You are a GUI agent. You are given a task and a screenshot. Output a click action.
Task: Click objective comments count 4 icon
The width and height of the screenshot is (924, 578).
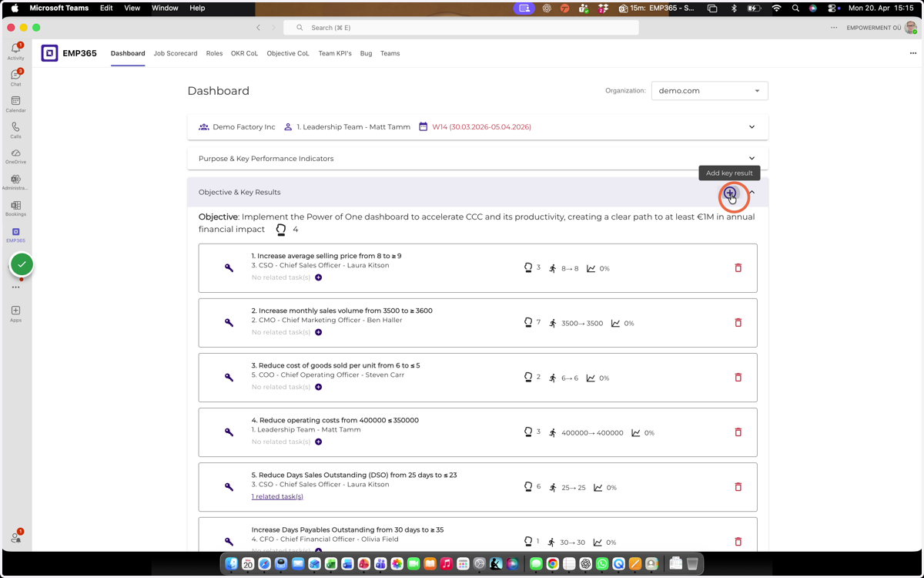coord(281,230)
